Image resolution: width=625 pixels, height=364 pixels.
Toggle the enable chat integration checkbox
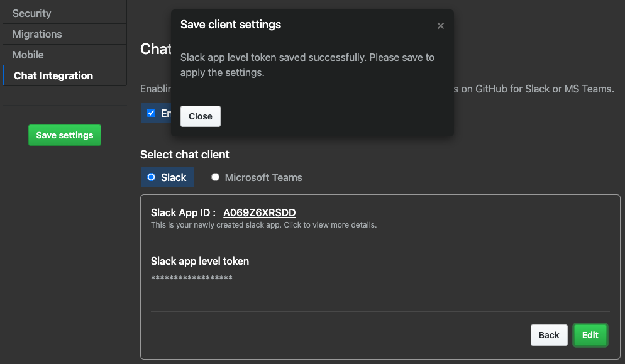pos(151,113)
